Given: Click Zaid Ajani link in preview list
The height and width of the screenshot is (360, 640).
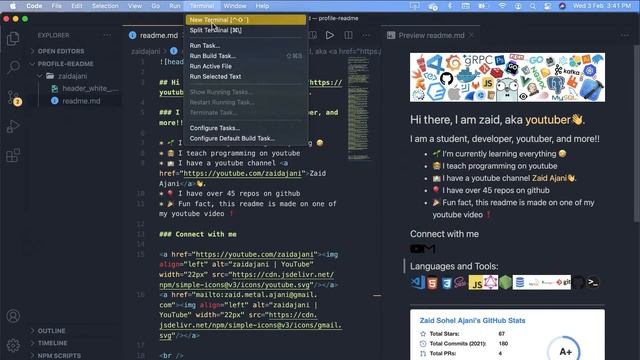Looking at the screenshot, I should [553, 178].
